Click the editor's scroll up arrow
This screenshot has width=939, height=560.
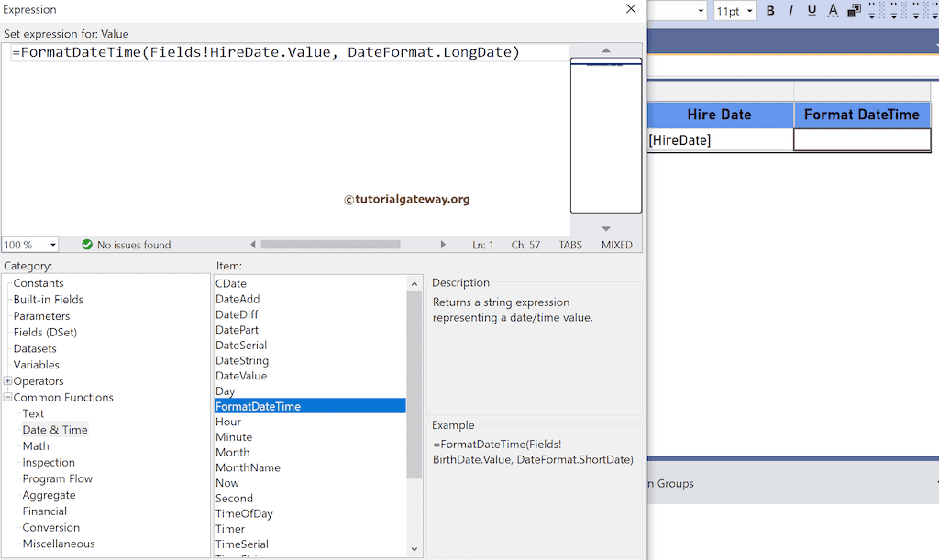[606, 50]
